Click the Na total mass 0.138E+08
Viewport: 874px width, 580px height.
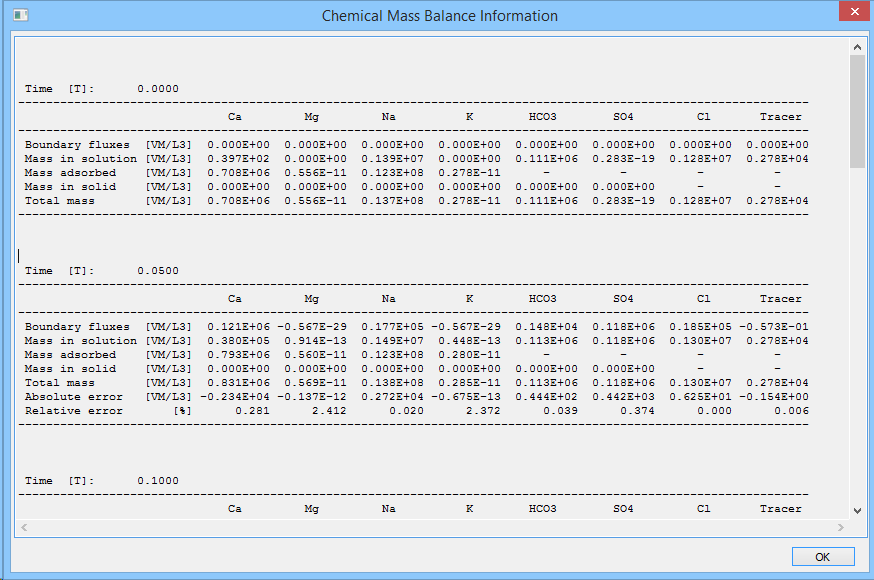[392, 383]
